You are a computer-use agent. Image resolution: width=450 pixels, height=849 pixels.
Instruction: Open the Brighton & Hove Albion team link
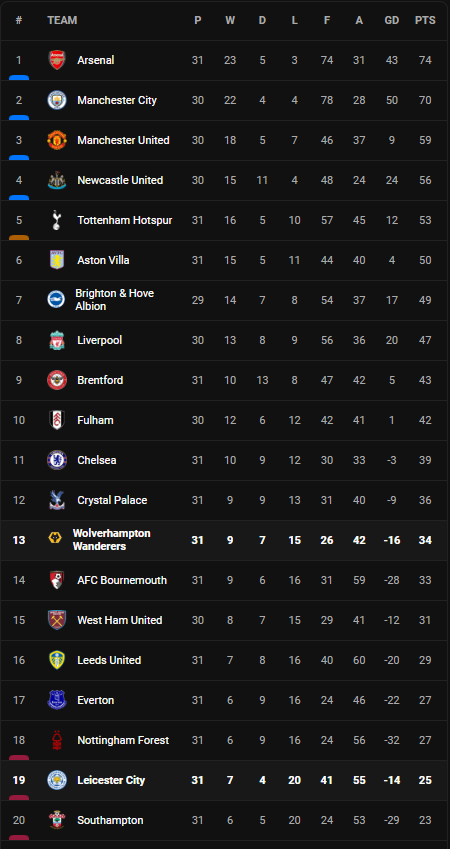[x=114, y=300]
